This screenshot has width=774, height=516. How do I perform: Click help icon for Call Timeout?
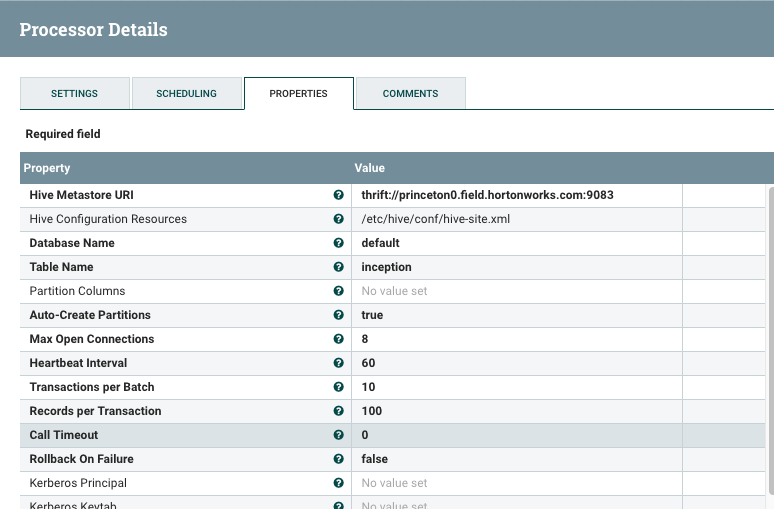tap(338, 435)
